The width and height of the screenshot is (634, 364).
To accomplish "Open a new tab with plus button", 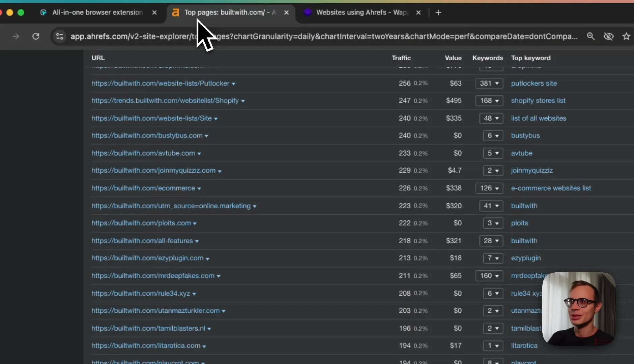I will 438,12.
